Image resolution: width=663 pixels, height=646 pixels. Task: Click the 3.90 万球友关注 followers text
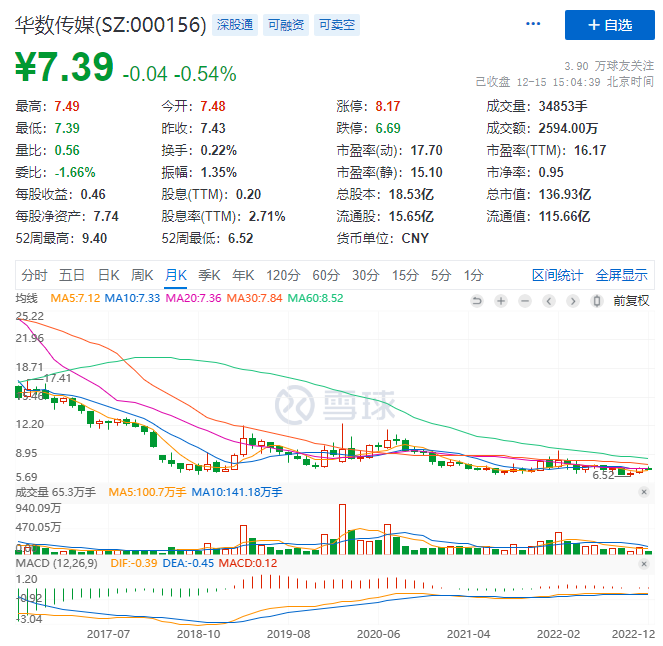609,66
